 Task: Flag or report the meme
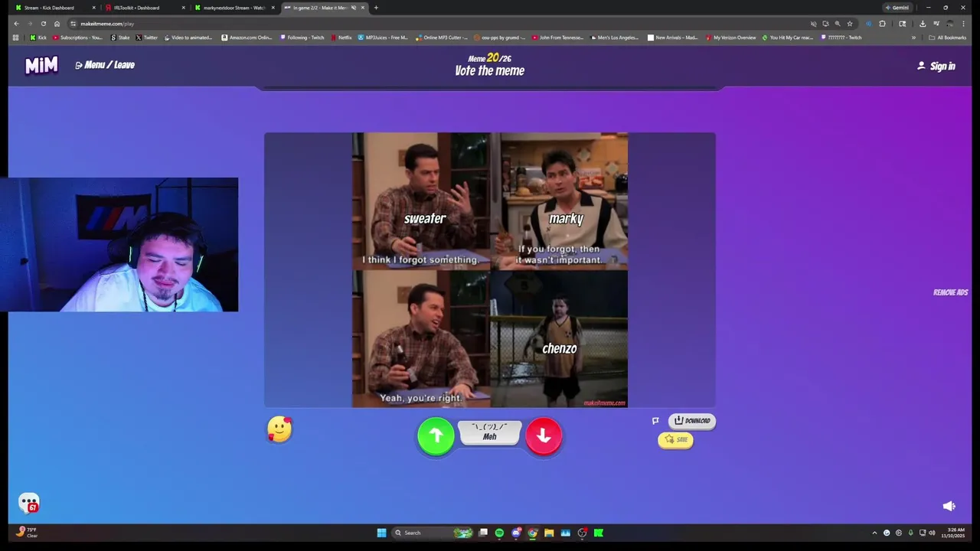[x=655, y=421]
